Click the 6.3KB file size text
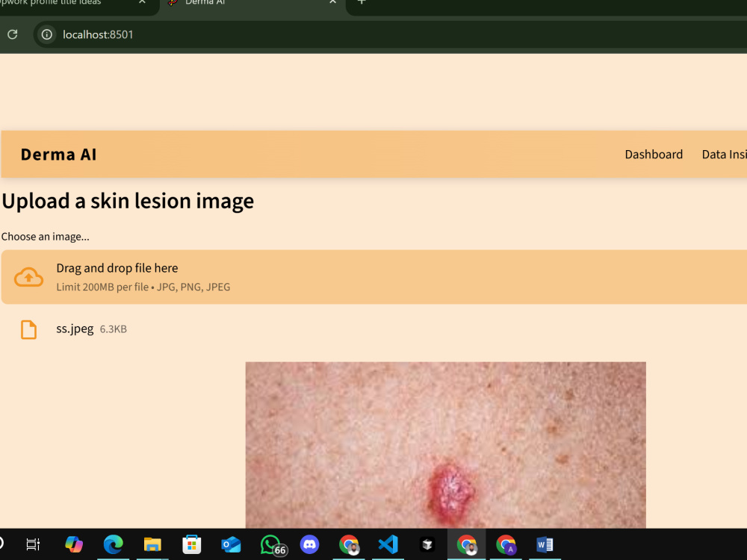The image size is (747, 560). (114, 329)
